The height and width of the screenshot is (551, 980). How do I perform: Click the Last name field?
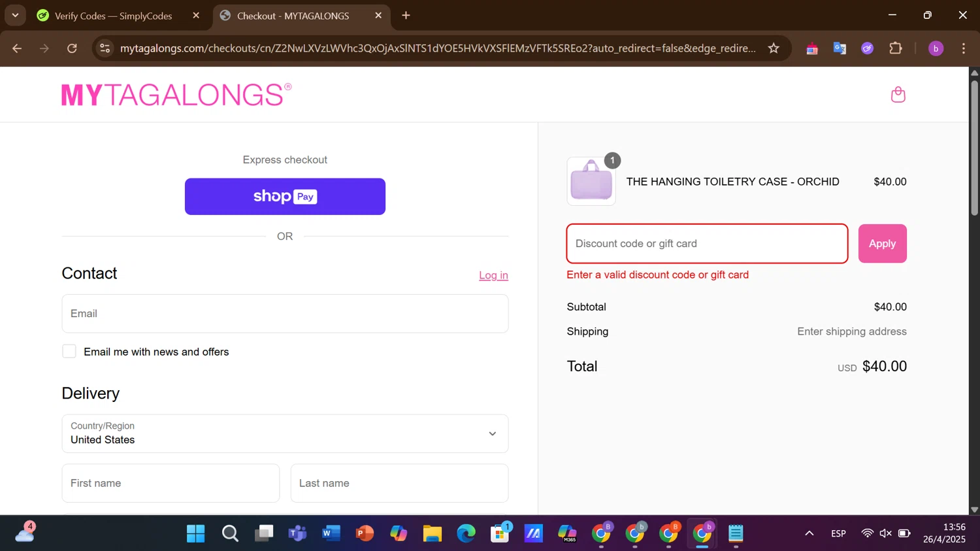[x=399, y=484]
